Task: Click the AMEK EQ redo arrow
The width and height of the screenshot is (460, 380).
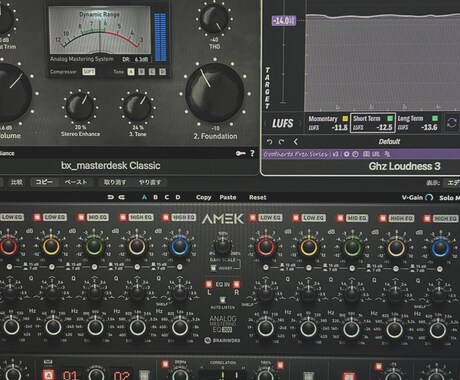Action: 122,197
